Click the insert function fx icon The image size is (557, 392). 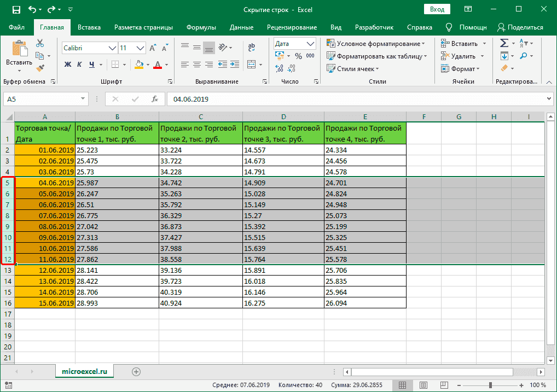click(x=155, y=99)
